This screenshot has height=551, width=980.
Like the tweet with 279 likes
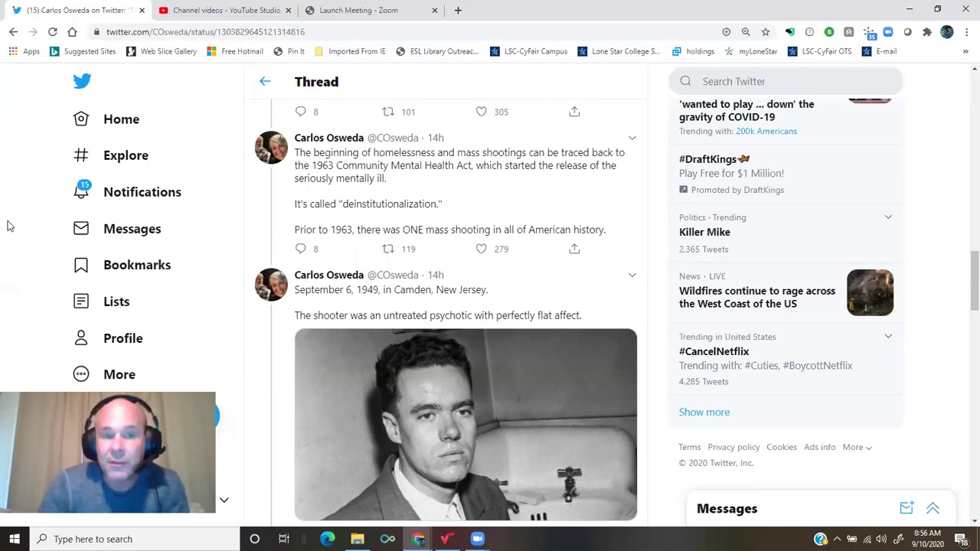(481, 249)
